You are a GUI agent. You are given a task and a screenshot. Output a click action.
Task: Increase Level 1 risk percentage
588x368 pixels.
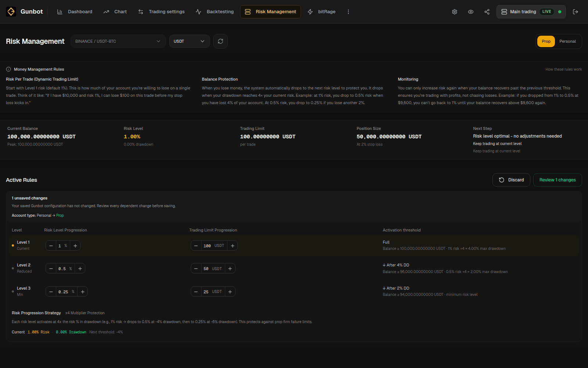75,246
